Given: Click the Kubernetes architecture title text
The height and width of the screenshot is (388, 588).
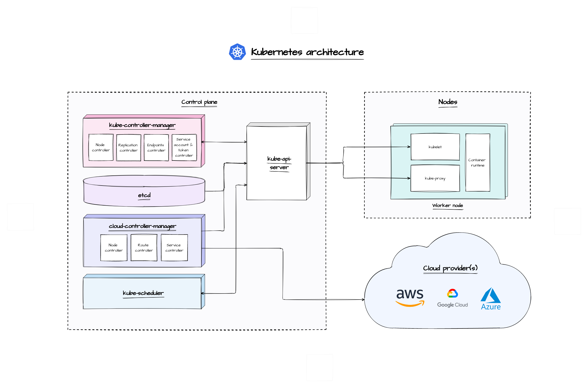Looking at the screenshot, I should pyautogui.click(x=307, y=52).
